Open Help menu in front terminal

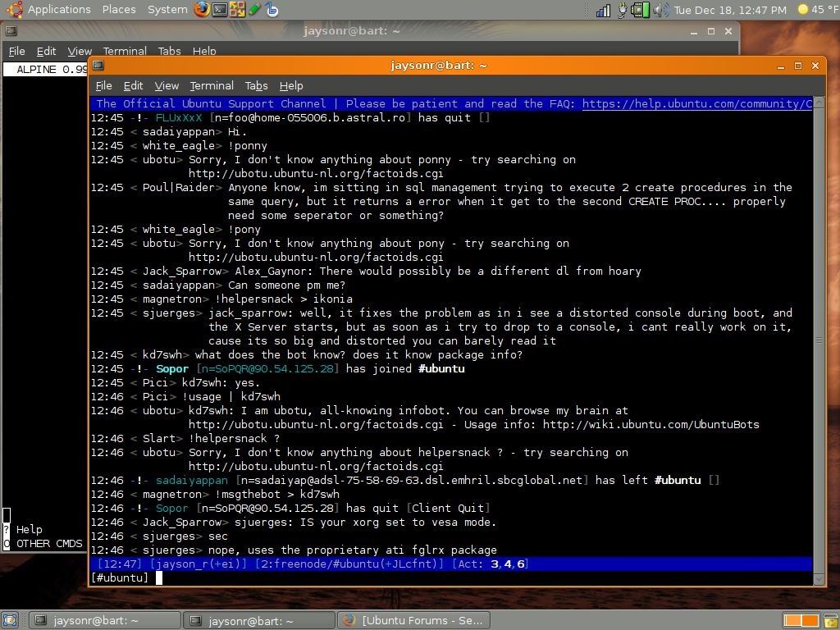tap(291, 85)
